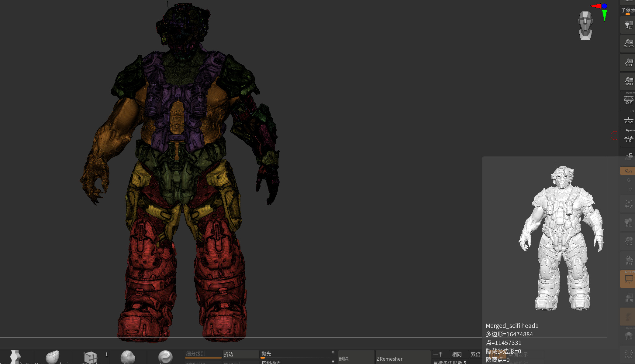Viewport: 635px width, 364px height.
Task: Set canvas to AC50% half size
Action: [x=628, y=81]
